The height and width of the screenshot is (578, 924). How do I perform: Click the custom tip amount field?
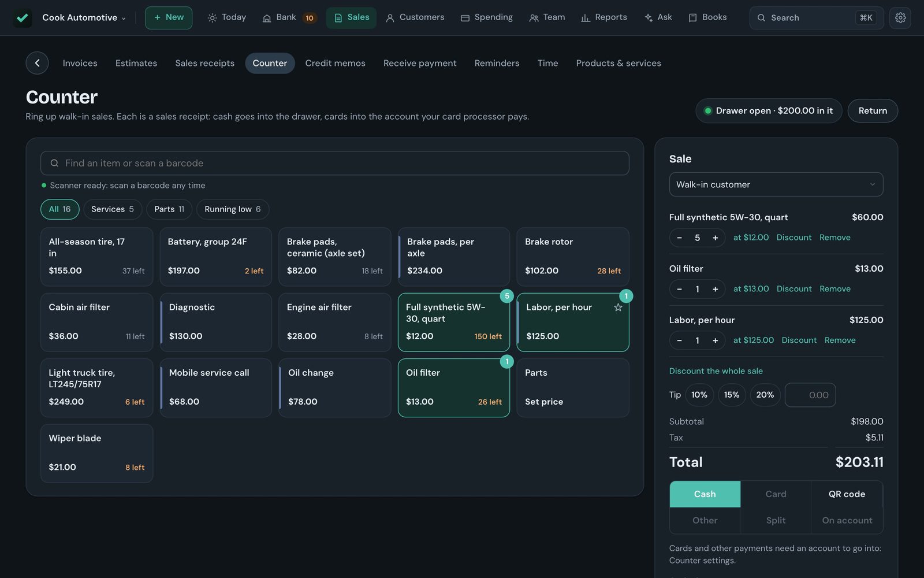coord(810,395)
